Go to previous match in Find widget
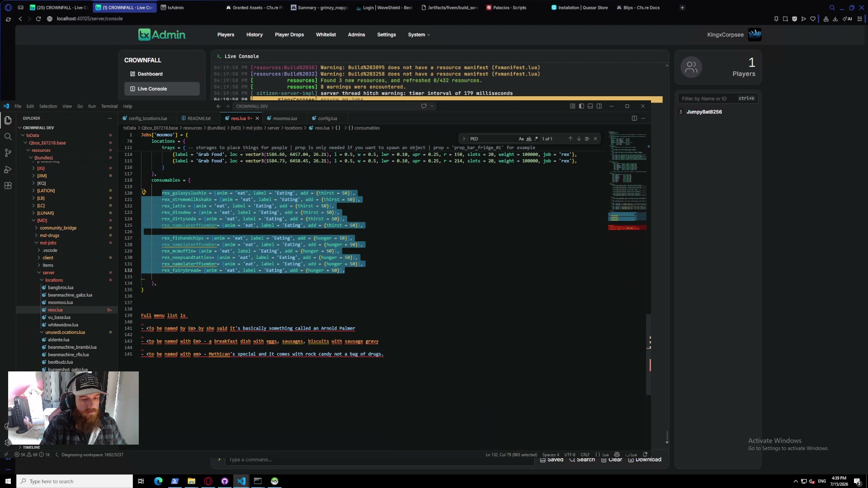This screenshot has height=488, width=868. [570, 139]
